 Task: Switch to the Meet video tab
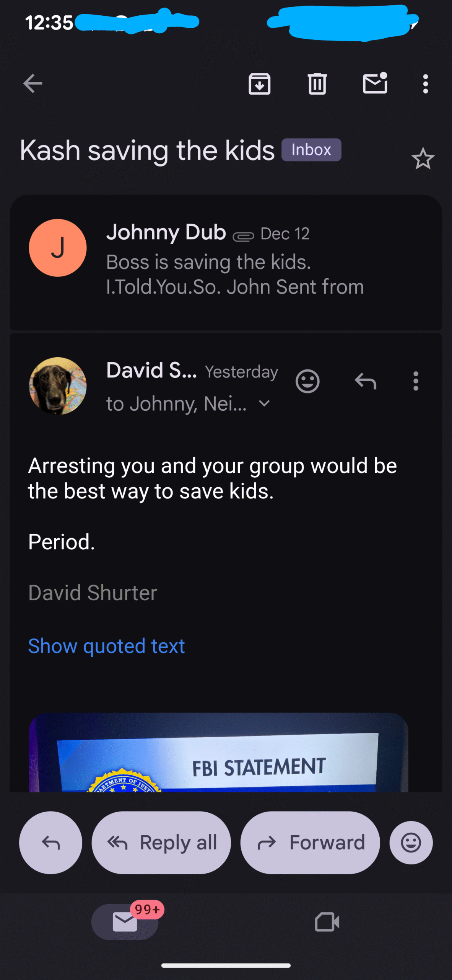tap(327, 922)
